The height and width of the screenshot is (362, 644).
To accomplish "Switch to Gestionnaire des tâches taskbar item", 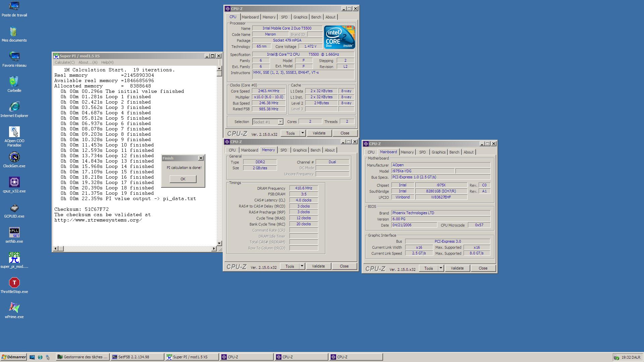I will 83,357.
